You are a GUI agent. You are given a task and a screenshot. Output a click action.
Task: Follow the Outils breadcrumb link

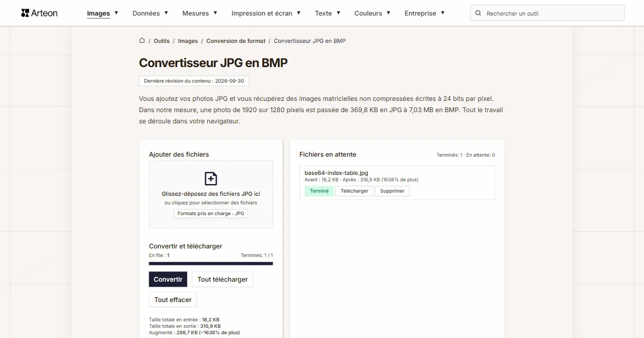(x=162, y=41)
